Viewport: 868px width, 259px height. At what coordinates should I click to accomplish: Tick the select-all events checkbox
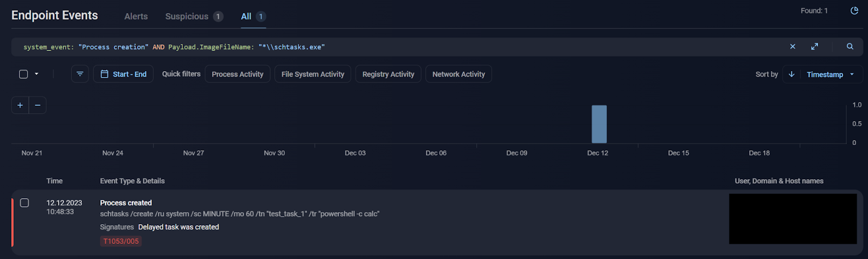tap(23, 74)
